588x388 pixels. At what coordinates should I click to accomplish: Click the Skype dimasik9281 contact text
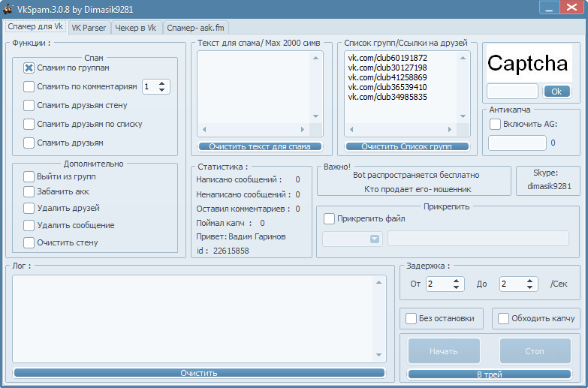pyautogui.click(x=549, y=186)
